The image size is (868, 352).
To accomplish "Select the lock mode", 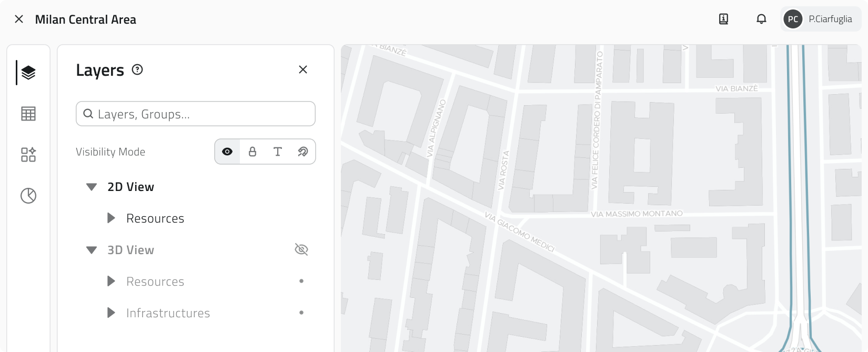I will 253,152.
